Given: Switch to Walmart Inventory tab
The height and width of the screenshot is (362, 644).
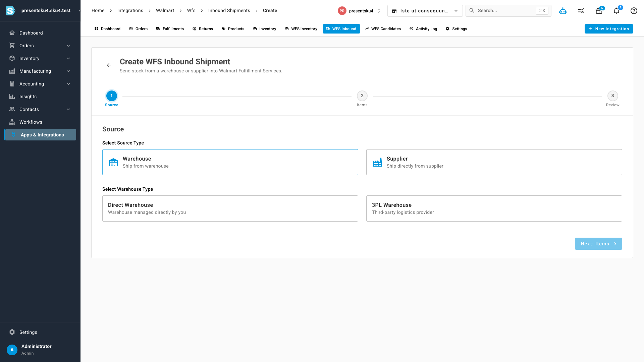Looking at the screenshot, I should (x=264, y=29).
